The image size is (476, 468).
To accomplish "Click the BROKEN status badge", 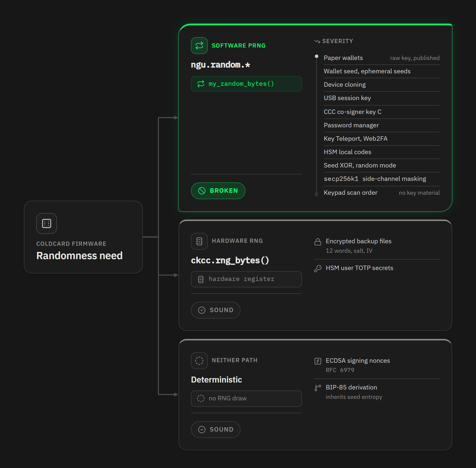I will pyautogui.click(x=218, y=191).
